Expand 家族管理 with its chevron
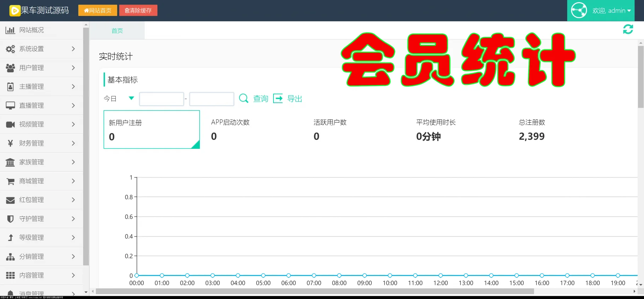Image resolution: width=644 pixels, height=299 pixels. click(x=73, y=162)
